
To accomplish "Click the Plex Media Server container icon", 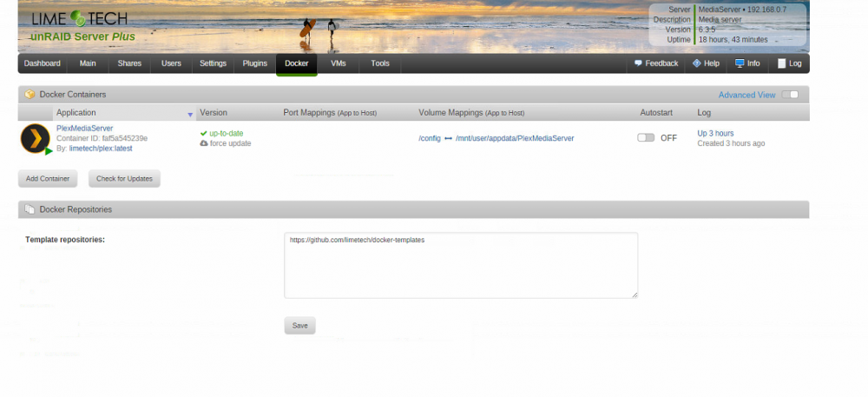I will (36, 138).
